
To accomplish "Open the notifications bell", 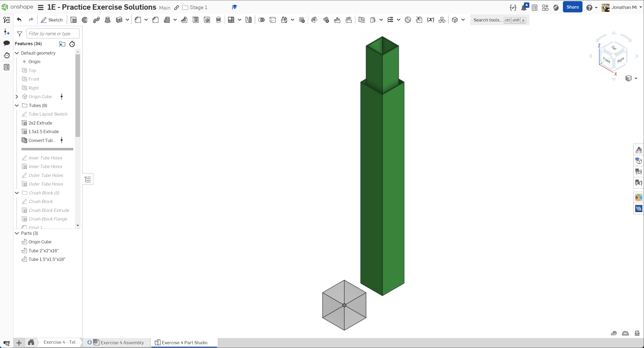I will pos(523,8).
